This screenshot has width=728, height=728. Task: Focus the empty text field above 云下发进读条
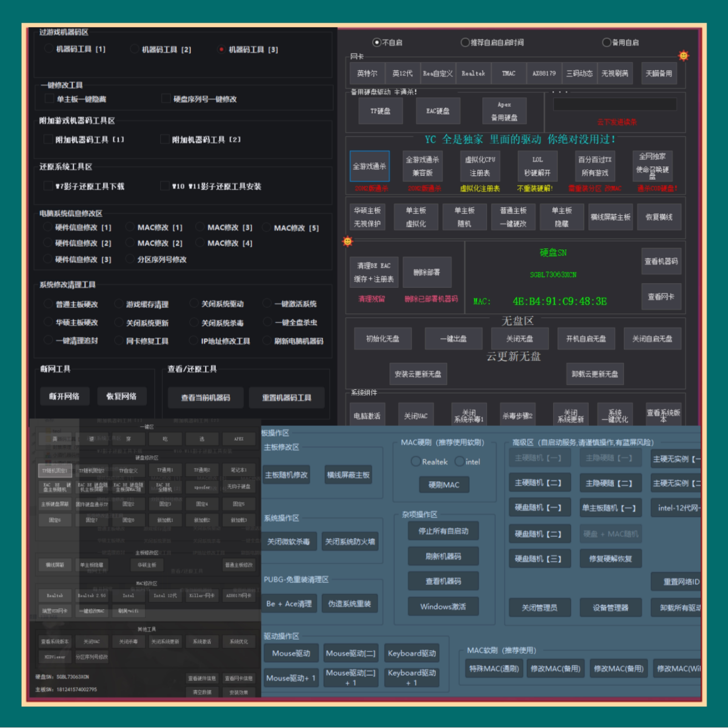coord(615,104)
